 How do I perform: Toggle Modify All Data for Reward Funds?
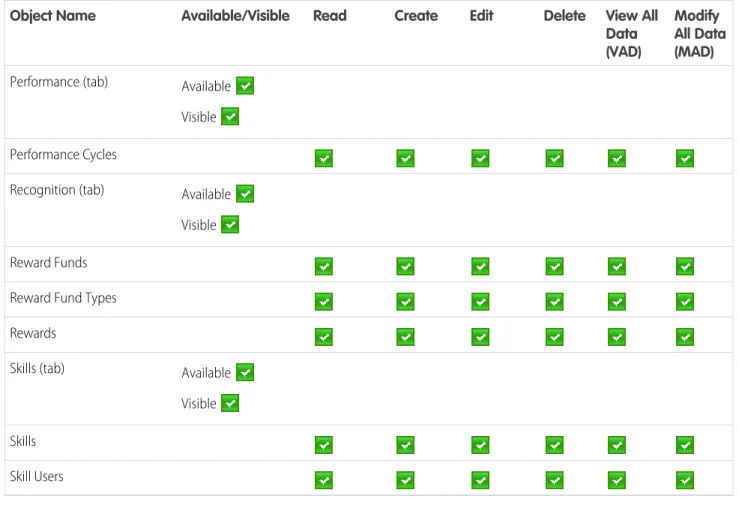point(685,266)
